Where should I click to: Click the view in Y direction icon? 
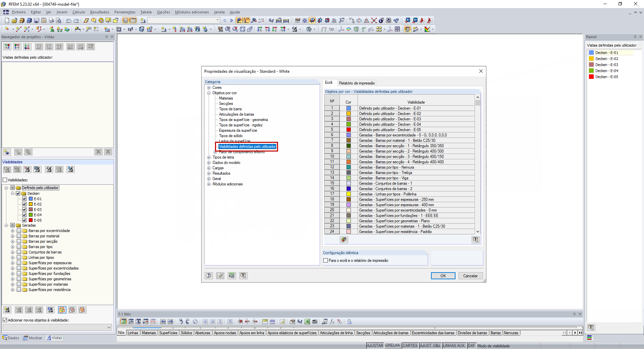tap(267, 29)
